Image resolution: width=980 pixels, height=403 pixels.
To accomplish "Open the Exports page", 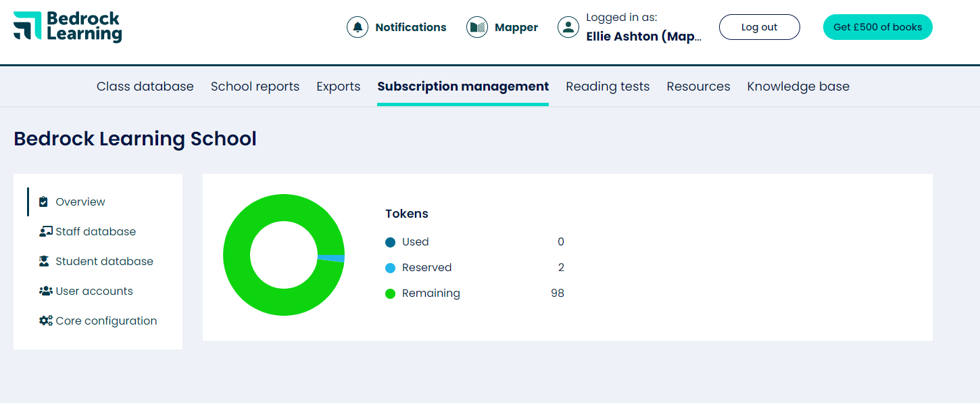I will pos(338,86).
